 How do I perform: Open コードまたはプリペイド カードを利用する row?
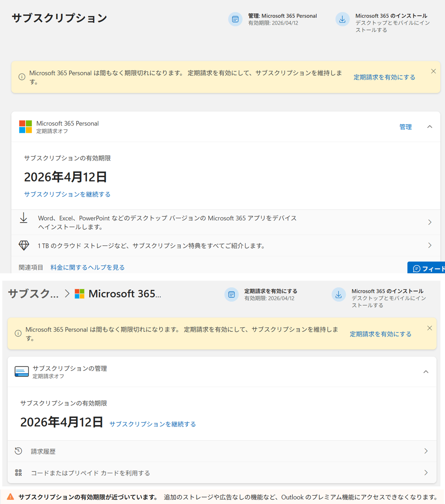(222, 473)
